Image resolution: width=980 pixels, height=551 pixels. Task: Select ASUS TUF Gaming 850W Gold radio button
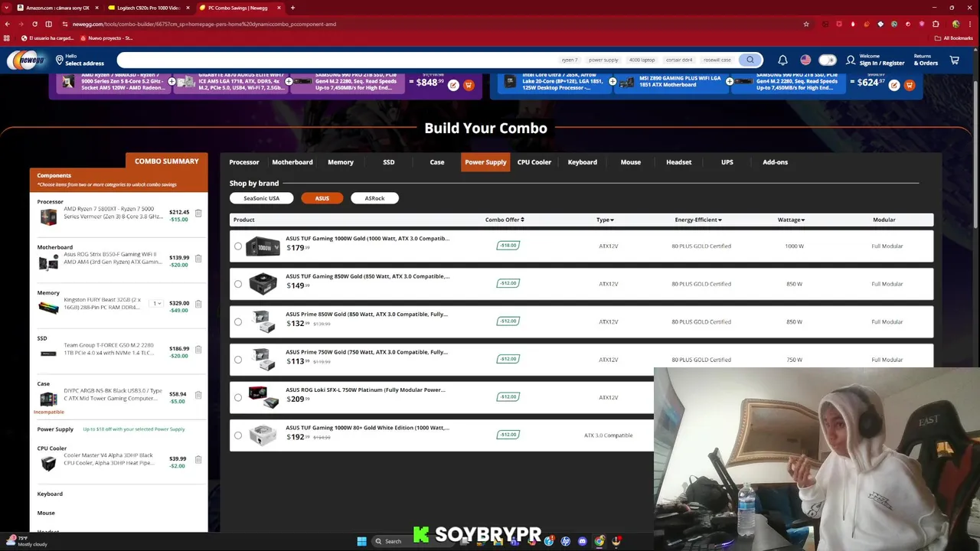(x=238, y=284)
